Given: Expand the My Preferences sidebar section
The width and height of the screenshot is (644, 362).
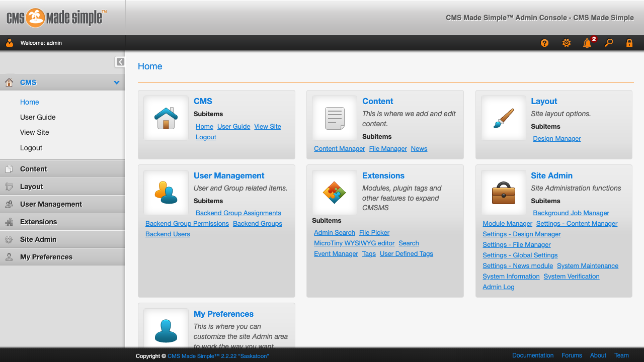Looking at the screenshot, I should pyautogui.click(x=62, y=257).
